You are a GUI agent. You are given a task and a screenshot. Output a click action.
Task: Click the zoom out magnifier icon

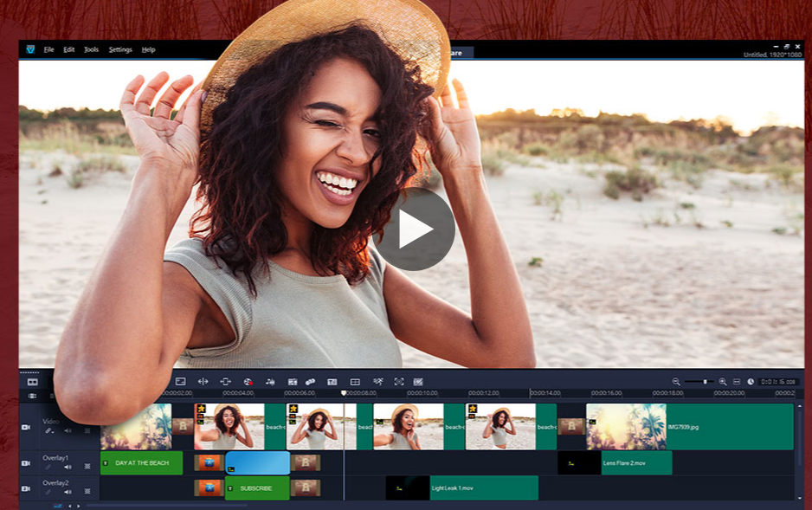click(x=676, y=382)
